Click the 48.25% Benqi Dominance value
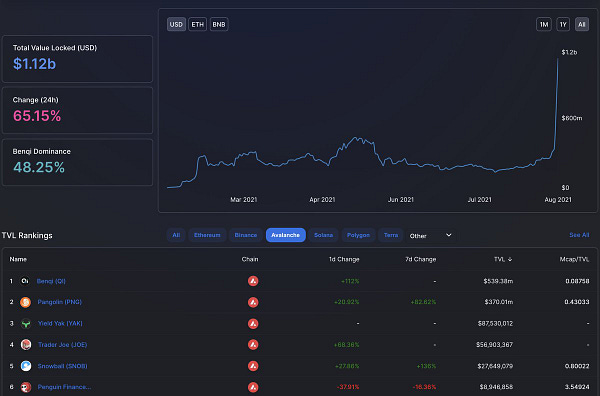This screenshot has height=396, width=600. click(x=39, y=168)
